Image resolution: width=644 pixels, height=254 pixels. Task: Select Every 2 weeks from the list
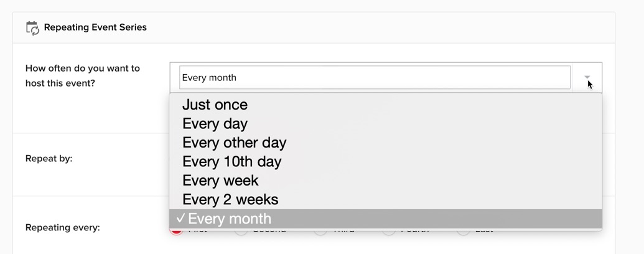[230, 200]
